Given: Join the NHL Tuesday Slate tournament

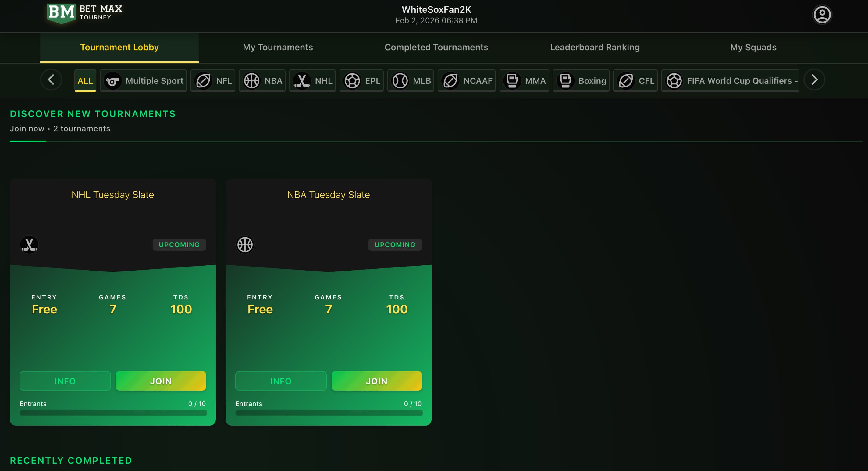Looking at the screenshot, I should pos(161,381).
